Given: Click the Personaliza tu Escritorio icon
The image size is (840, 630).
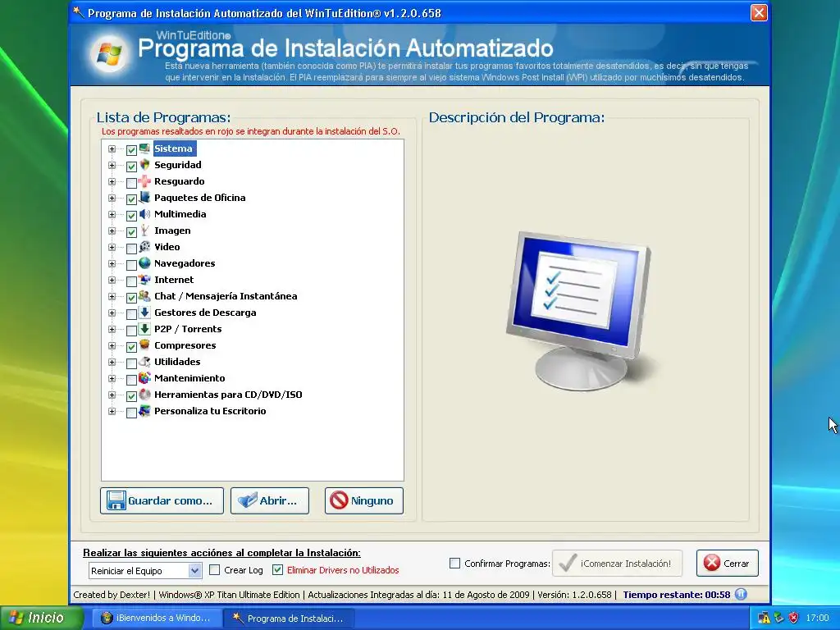Looking at the screenshot, I should pos(144,411).
